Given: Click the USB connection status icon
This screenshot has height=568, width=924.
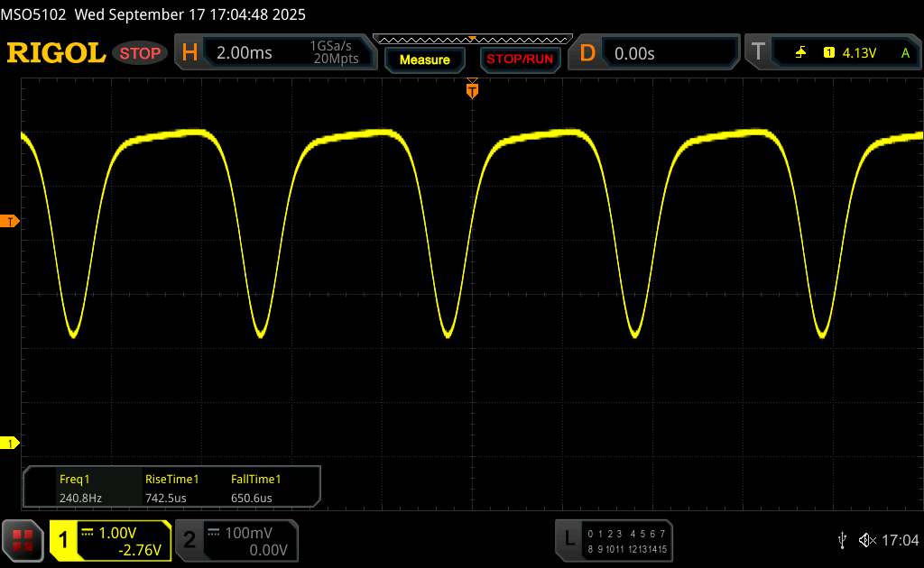Looking at the screenshot, I should pyautogui.click(x=842, y=539).
